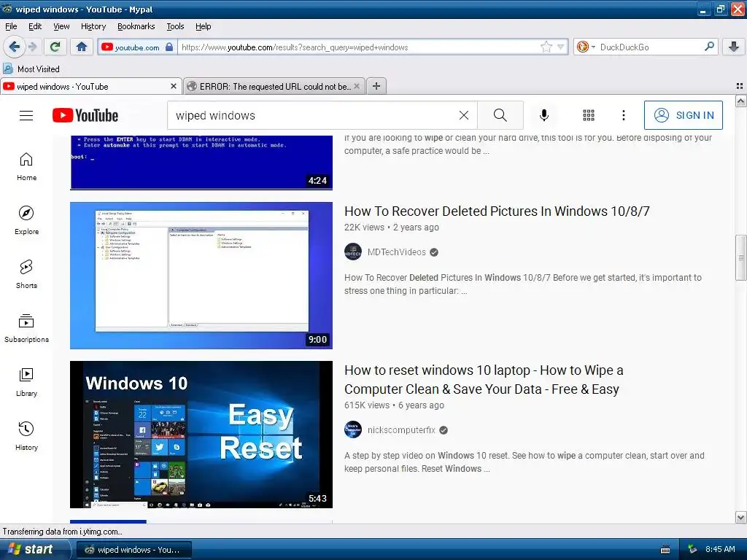Click the keyboard icon in the tray
This screenshot has height=560, width=747.
coord(665,550)
